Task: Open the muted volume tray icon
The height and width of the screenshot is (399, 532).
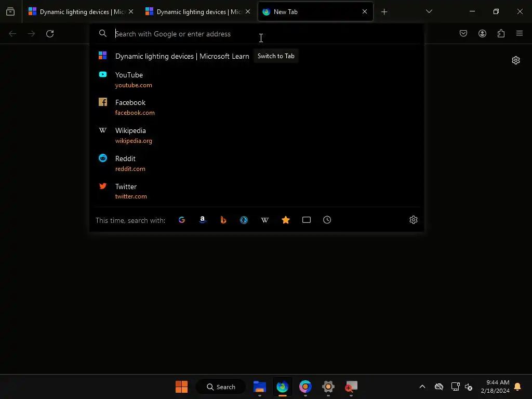Action: click(469, 387)
